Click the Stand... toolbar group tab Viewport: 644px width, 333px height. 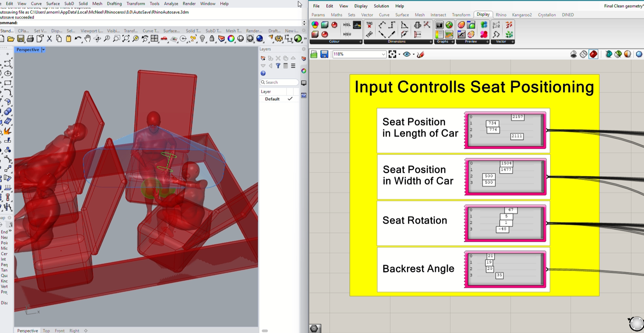7,31
